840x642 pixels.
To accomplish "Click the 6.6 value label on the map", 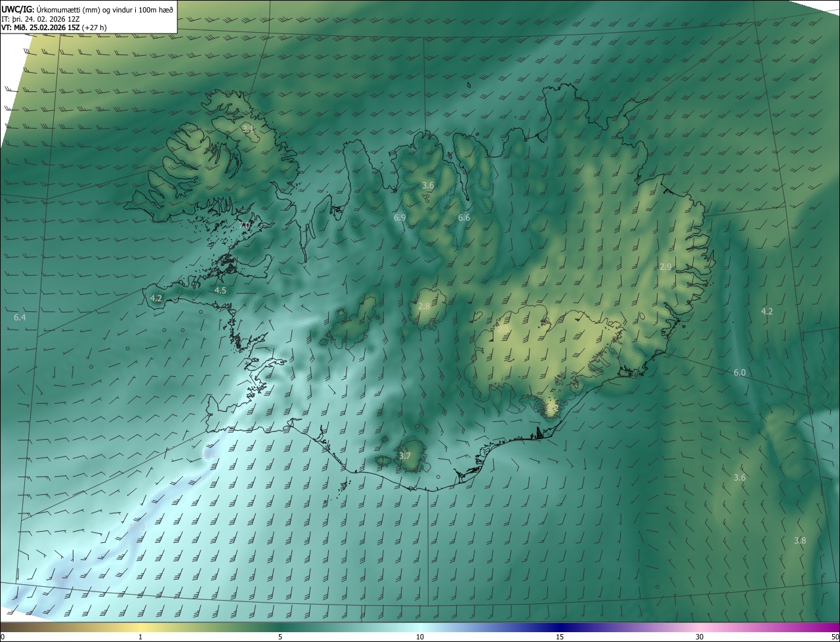I will [x=464, y=217].
